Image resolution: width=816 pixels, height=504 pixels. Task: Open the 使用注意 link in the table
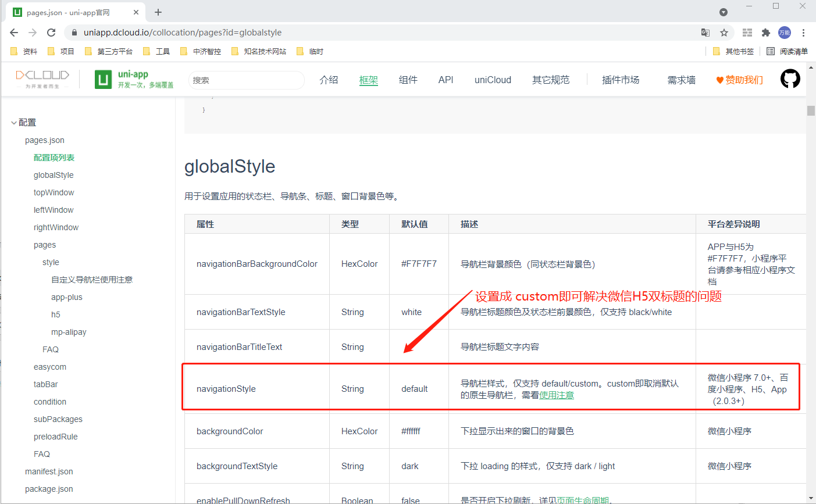click(556, 395)
